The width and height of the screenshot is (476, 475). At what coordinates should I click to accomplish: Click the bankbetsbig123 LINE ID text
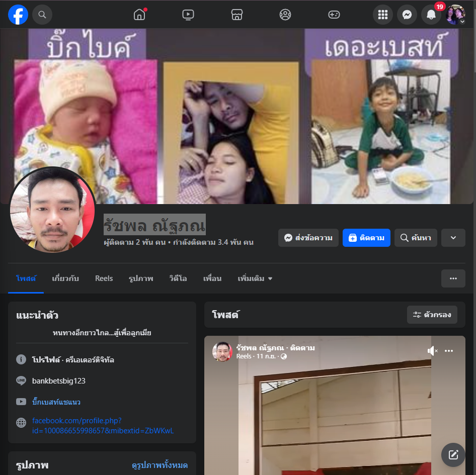click(58, 381)
